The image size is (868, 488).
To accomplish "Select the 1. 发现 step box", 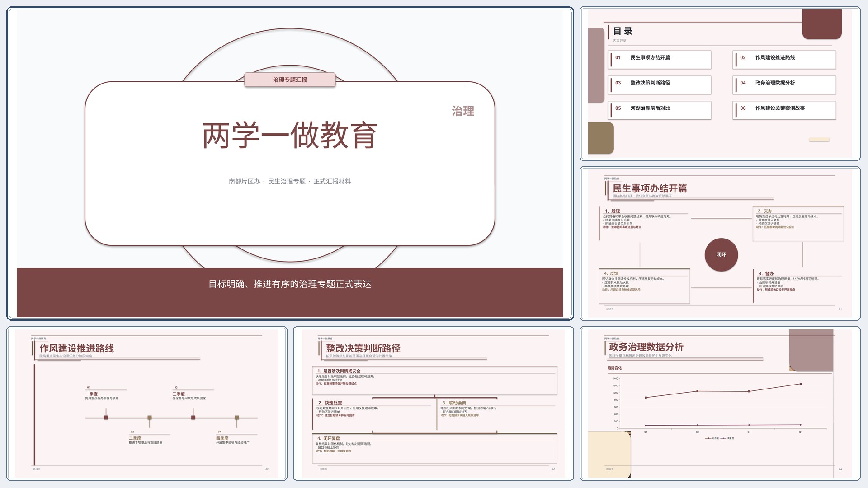I will click(x=644, y=223).
